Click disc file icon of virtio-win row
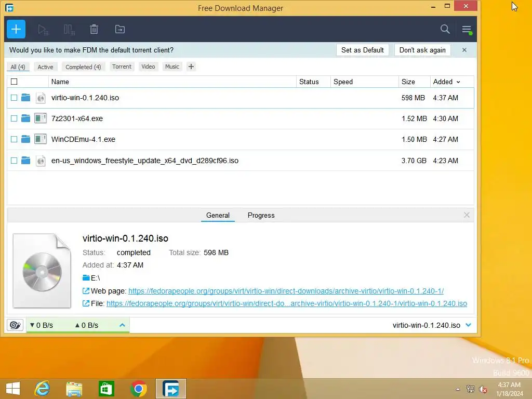Screen dimensions: 532x399 click(41, 98)
